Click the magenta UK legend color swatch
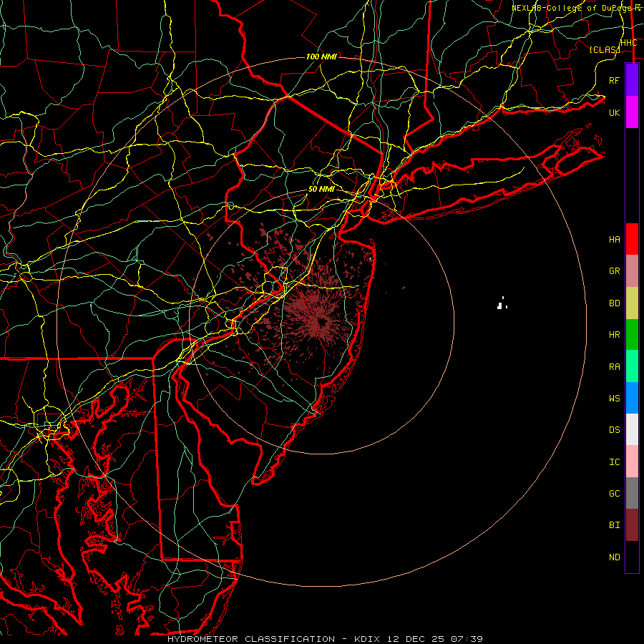This screenshot has width=644, height=644. click(632, 112)
